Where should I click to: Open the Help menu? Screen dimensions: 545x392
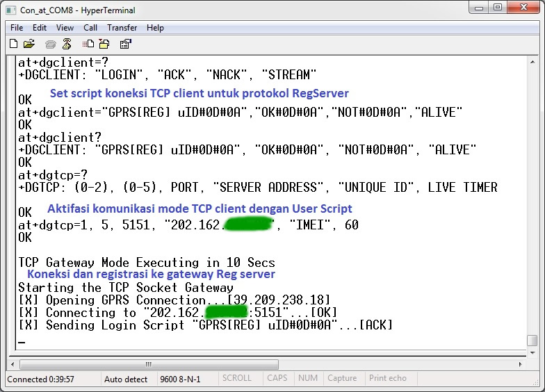(x=155, y=28)
